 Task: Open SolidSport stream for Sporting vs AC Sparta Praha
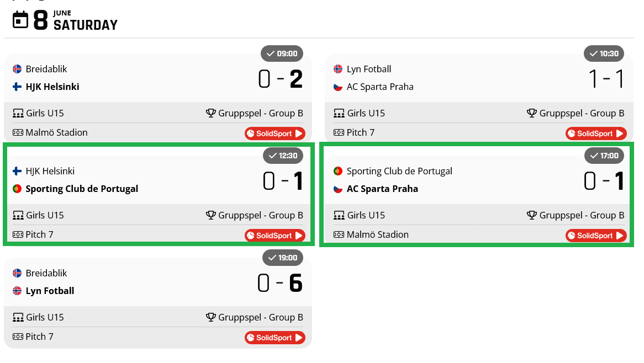pyautogui.click(x=595, y=236)
